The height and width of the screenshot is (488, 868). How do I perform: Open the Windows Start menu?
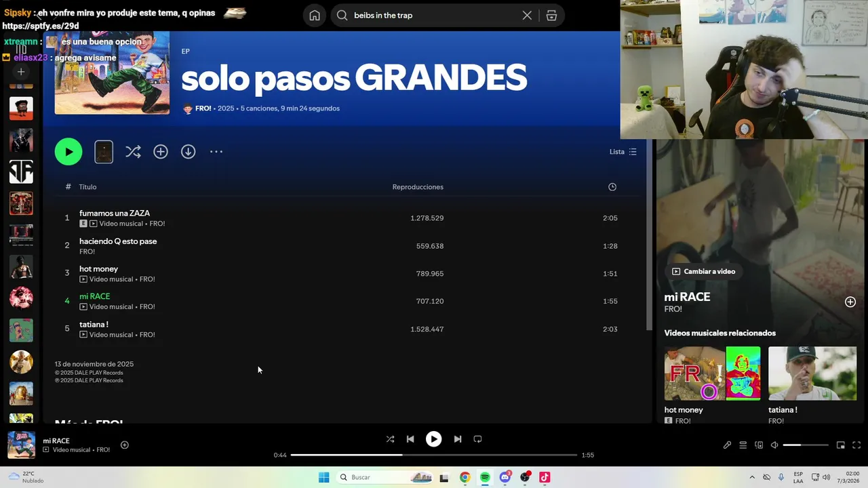pyautogui.click(x=324, y=477)
